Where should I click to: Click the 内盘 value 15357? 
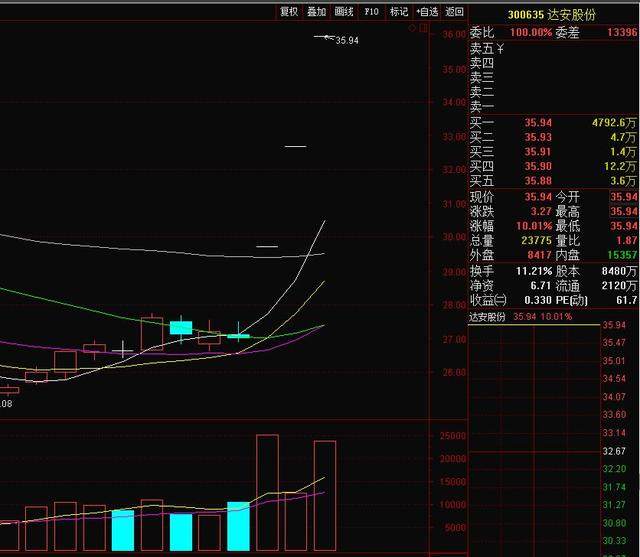coord(622,255)
